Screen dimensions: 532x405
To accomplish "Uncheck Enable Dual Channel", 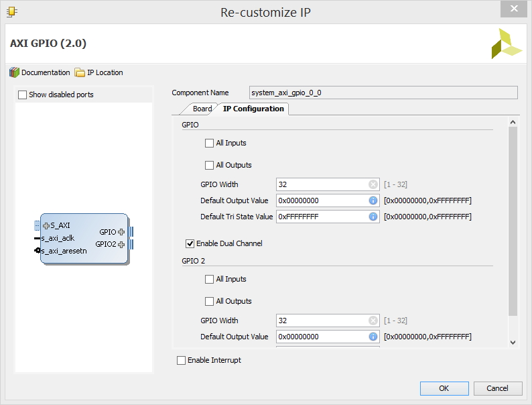I will click(190, 243).
